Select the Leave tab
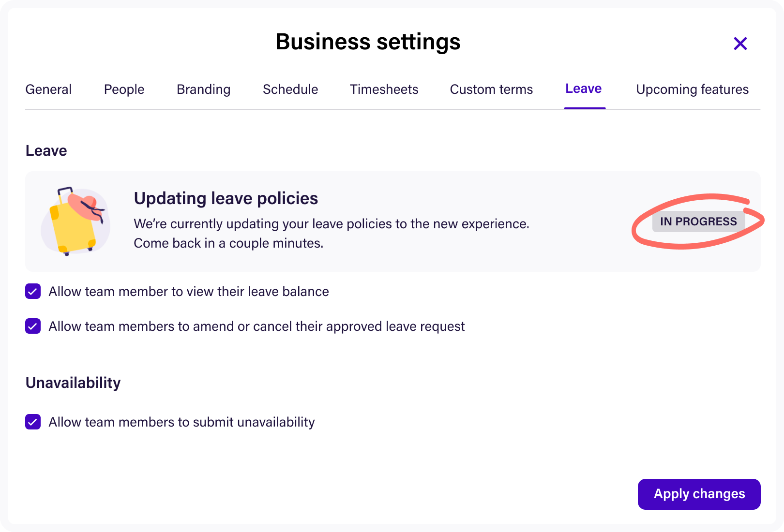The image size is (784, 532). (584, 89)
